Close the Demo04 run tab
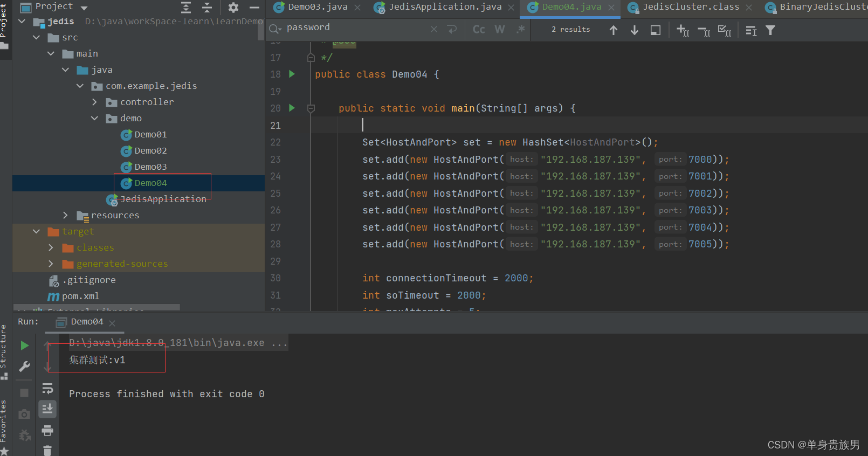 tap(112, 323)
